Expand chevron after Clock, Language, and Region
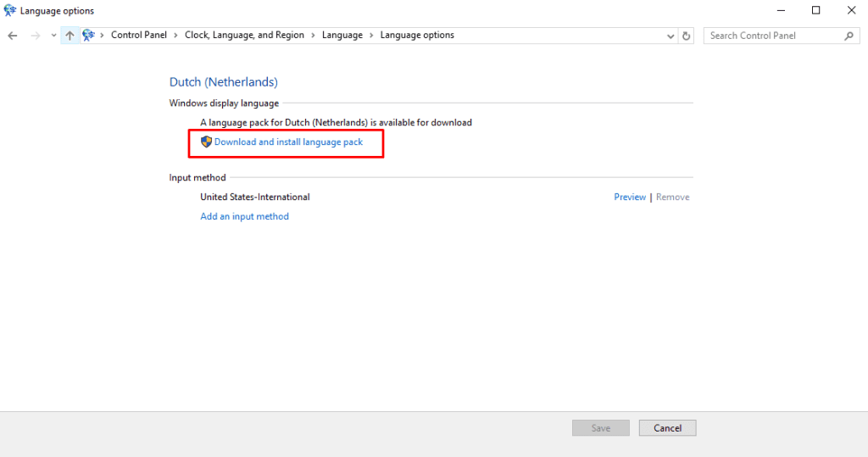Viewport: 868px width, 457px height. [313, 36]
